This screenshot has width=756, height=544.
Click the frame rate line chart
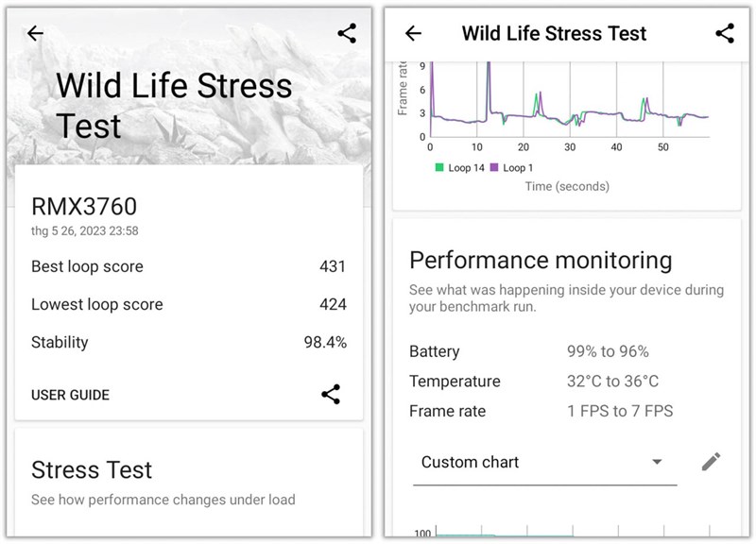(567, 104)
